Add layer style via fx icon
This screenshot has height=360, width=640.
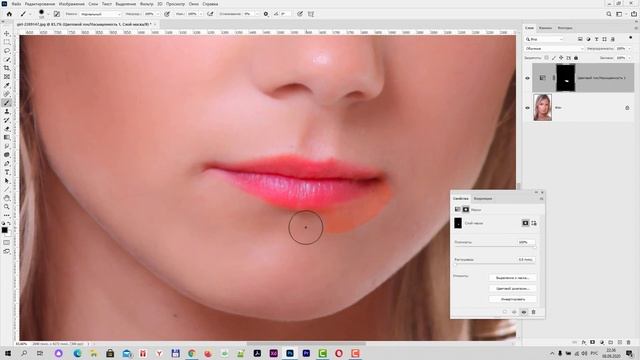tap(584, 342)
